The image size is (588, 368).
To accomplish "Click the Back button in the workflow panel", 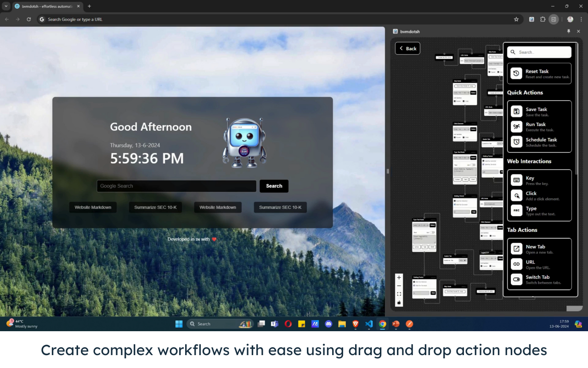I will tap(407, 48).
